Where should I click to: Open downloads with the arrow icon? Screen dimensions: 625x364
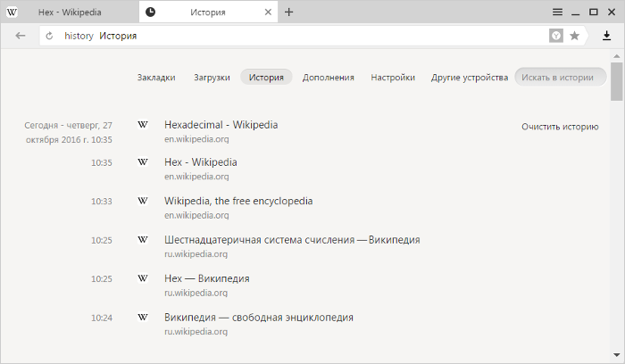pyautogui.click(x=606, y=36)
